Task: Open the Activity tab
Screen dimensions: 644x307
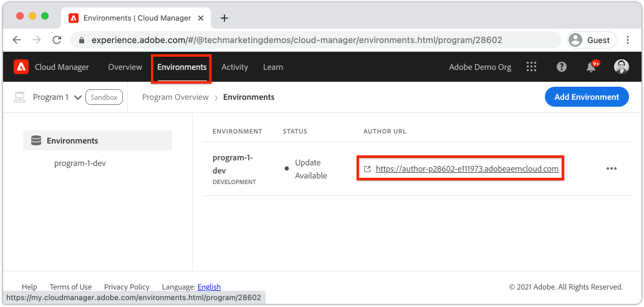Action: [234, 67]
